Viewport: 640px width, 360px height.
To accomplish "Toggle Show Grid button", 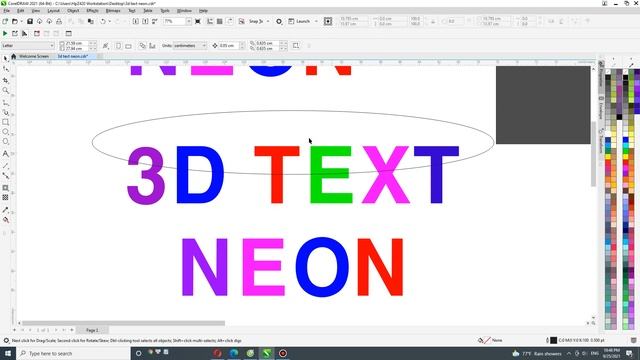I will point(220,21).
